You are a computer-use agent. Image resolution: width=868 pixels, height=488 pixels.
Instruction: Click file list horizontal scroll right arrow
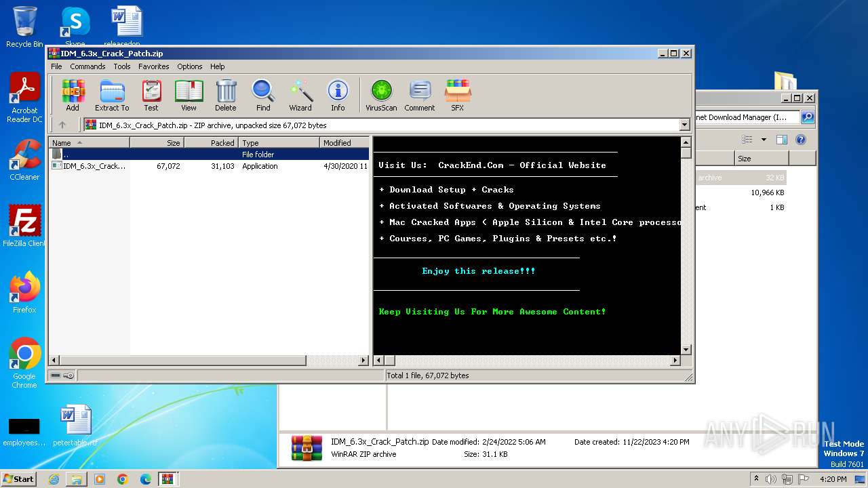coord(363,361)
